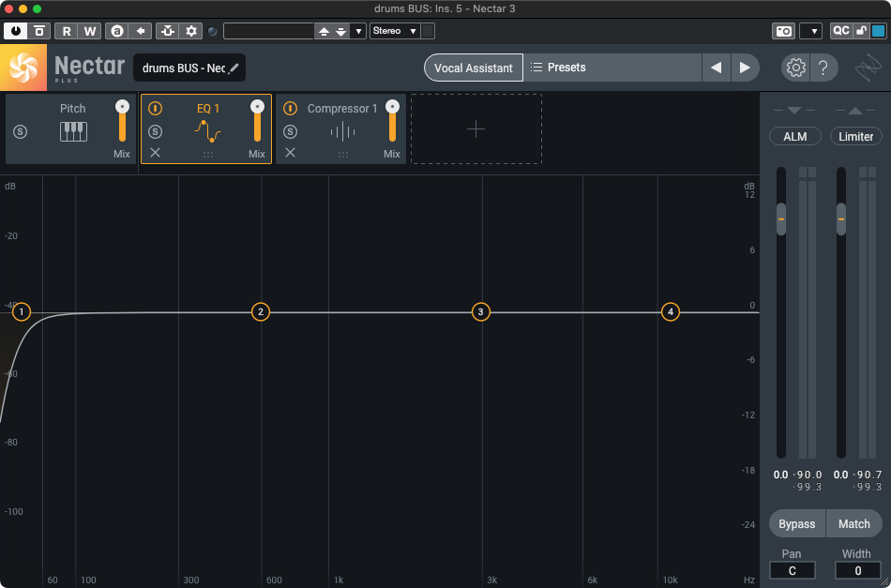Adjust the EQ 1 Mix slider

257,121
